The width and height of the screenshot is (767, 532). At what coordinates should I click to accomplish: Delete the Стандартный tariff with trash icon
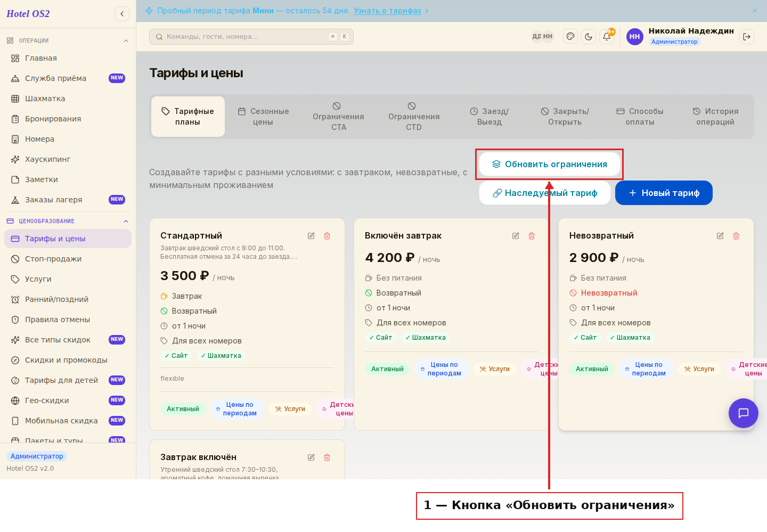click(x=327, y=236)
